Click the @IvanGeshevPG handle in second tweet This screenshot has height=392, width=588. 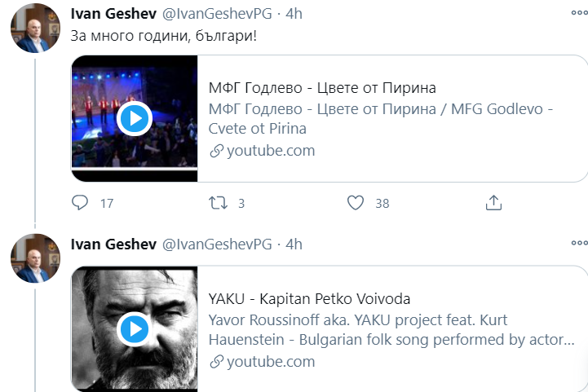[218, 244]
